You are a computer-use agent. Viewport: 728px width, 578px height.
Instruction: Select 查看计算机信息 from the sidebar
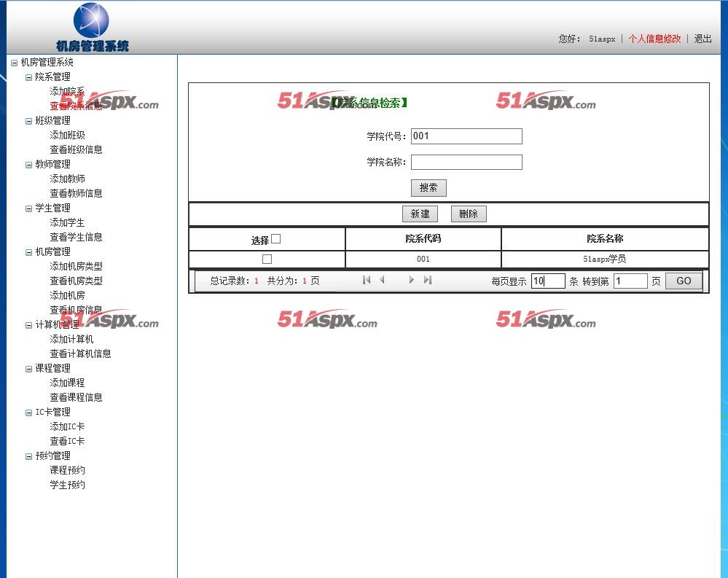point(80,354)
